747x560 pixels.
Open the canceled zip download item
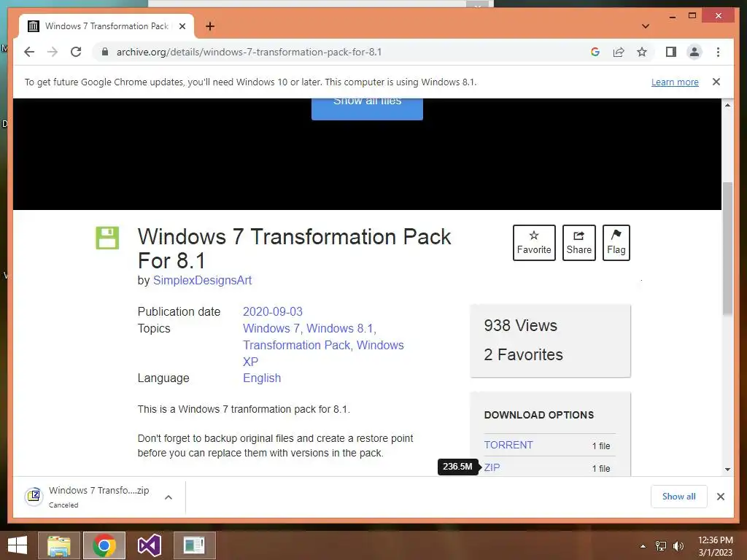tap(88, 497)
